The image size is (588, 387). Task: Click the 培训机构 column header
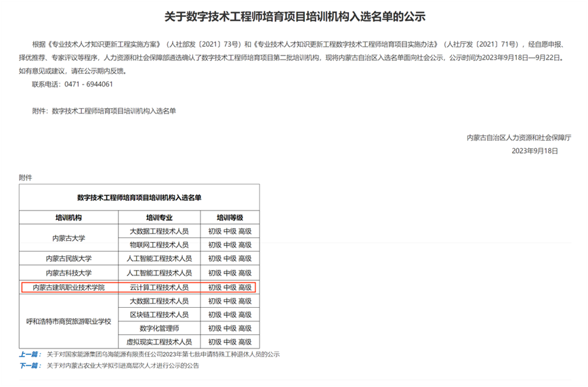pyautogui.click(x=68, y=218)
